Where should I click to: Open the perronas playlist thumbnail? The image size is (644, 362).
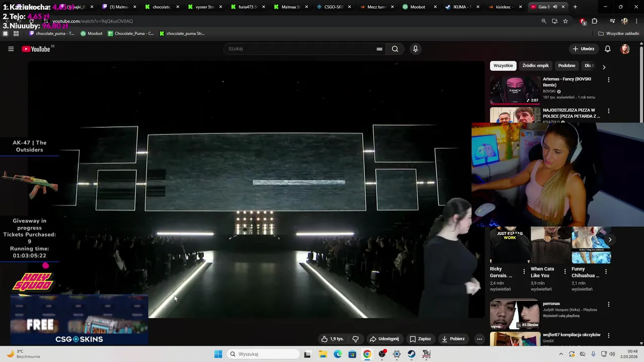[x=515, y=315]
